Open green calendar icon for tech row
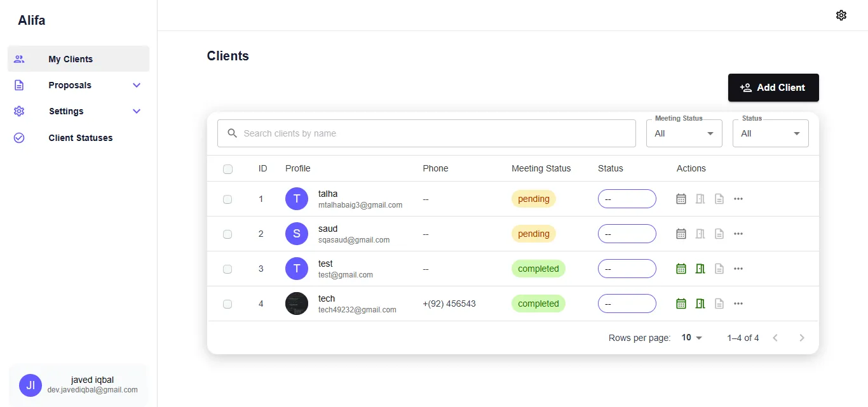 pos(681,304)
